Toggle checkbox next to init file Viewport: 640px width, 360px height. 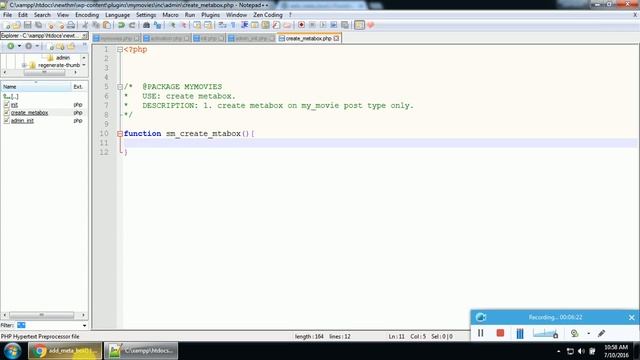tap(7, 105)
